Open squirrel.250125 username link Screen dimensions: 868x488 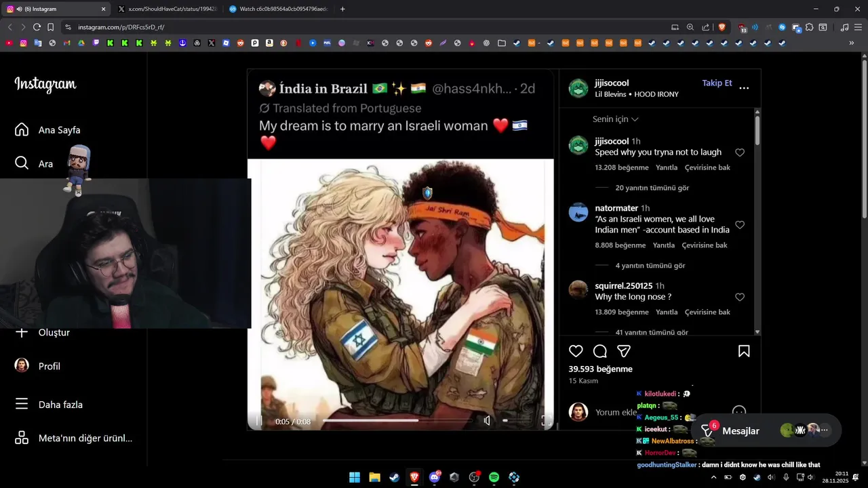click(624, 286)
